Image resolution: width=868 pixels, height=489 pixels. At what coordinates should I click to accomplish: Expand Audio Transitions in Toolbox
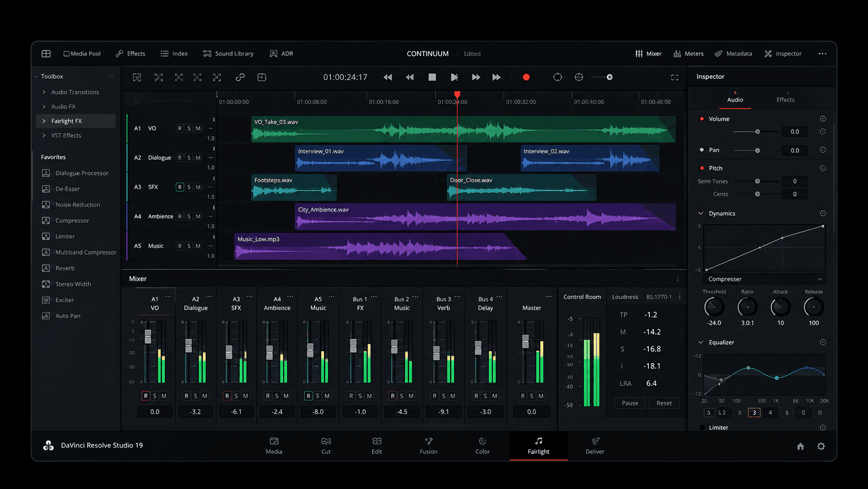44,92
